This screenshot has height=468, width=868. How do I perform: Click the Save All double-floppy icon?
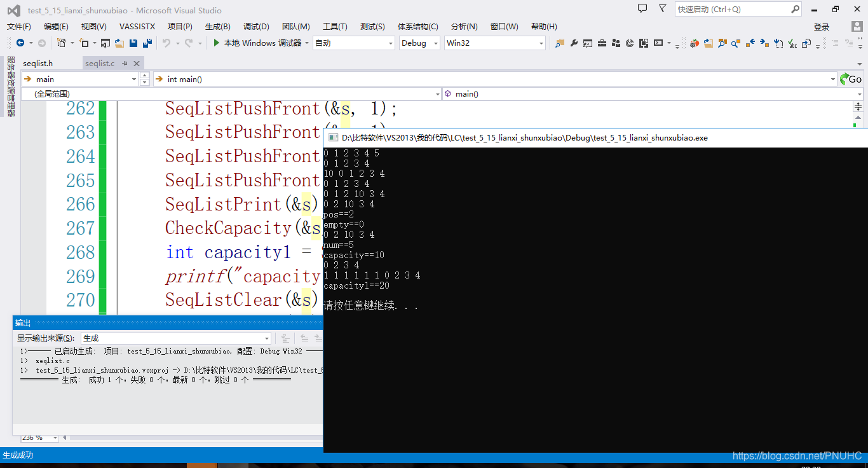coord(147,43)
